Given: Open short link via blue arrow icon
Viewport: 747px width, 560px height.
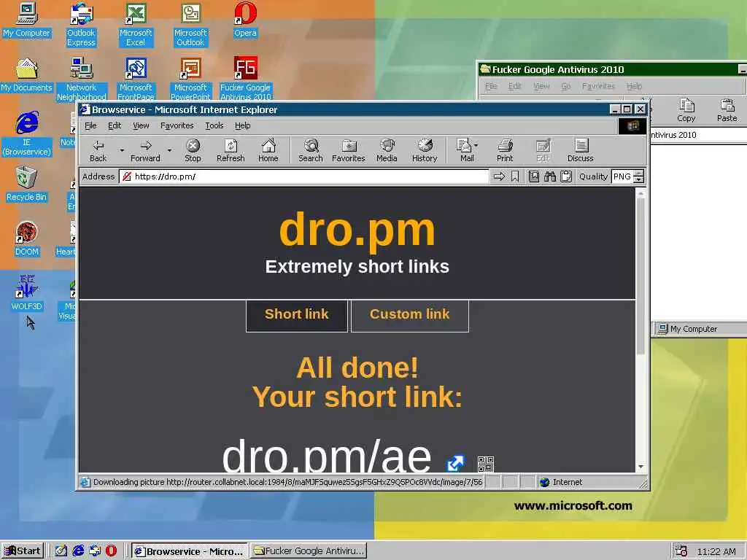Looking at the screenshot, I should (x=455, y=462).
